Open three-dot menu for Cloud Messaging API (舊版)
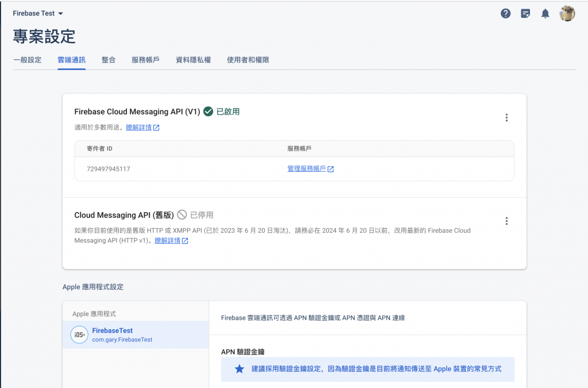The image size is (588, 388). [506, 221]
